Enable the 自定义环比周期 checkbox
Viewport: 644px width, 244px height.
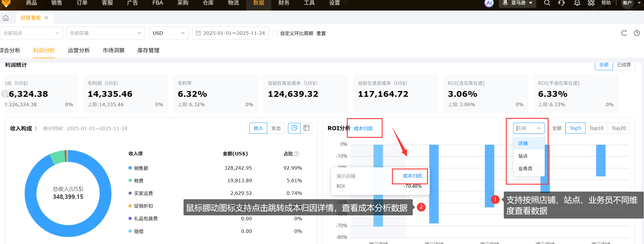click(275, 33)
